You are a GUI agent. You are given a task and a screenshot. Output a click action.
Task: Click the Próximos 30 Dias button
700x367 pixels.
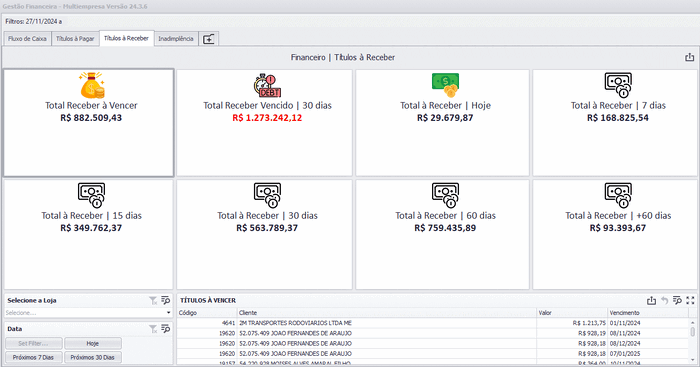tap(93, 357)
